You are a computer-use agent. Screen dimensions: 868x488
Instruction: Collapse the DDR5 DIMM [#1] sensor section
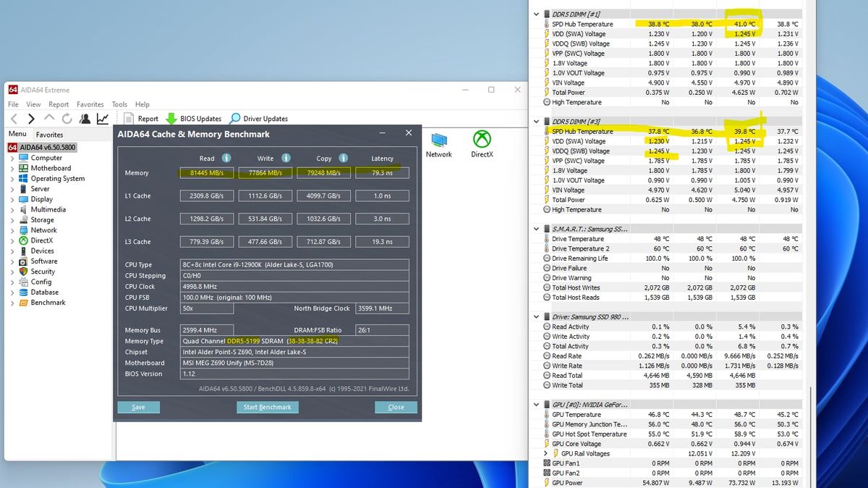536,13
